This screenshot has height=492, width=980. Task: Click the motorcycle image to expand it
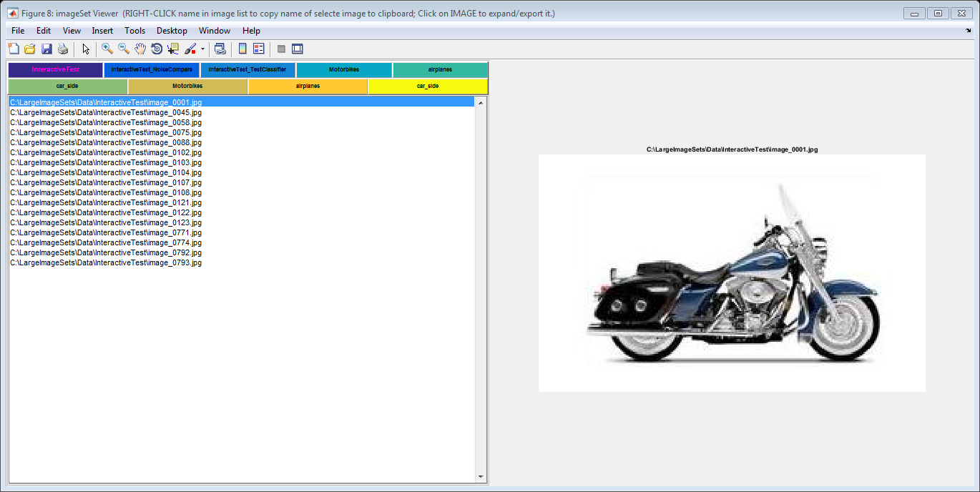[x=732, y=272]
